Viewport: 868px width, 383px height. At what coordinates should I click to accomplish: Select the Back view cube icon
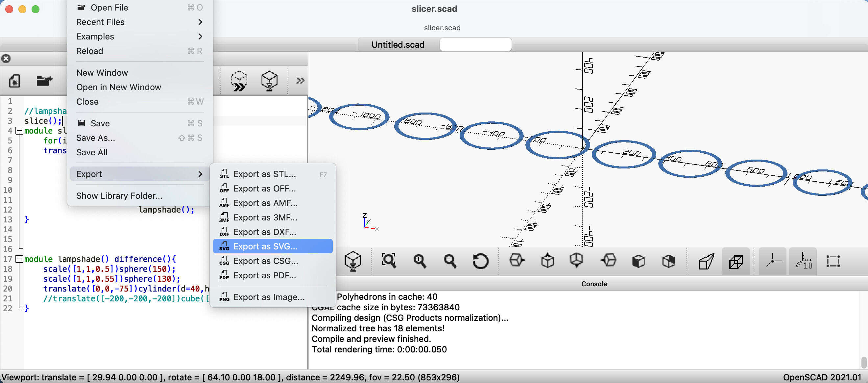tap(668, 261)
